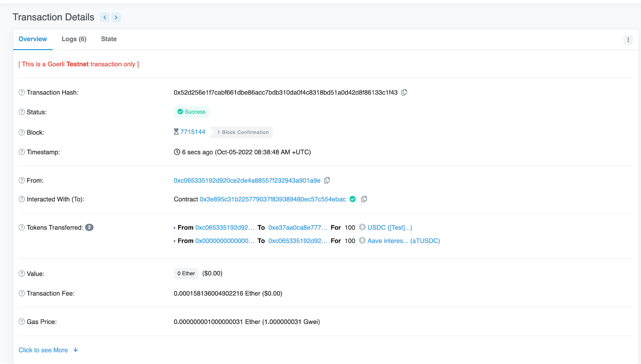641x364 pixels.
Task: Open the Aave interes... (aTUSDC) token link
Action: coord(404,241)
